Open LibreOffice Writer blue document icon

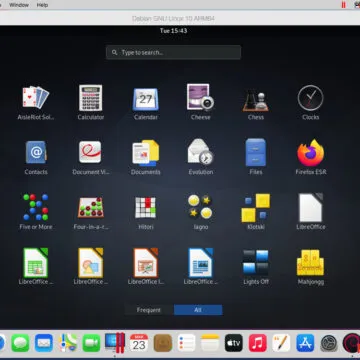pos(200,263)
